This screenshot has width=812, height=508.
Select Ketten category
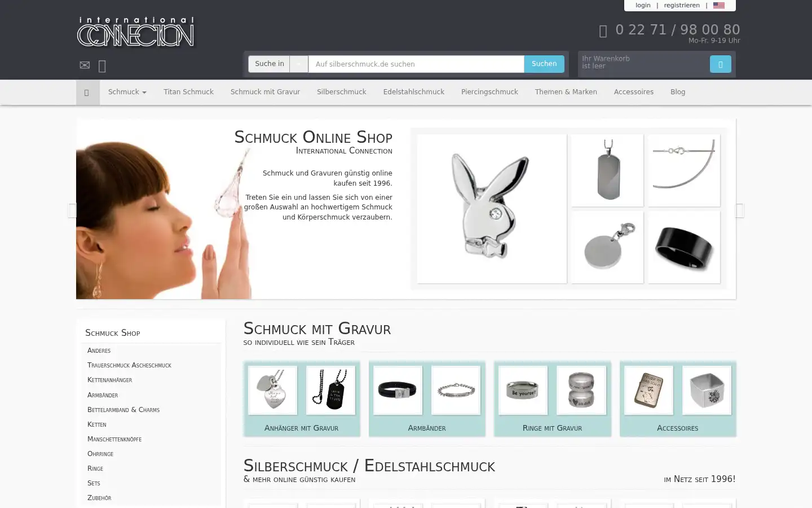pos(97,424)
